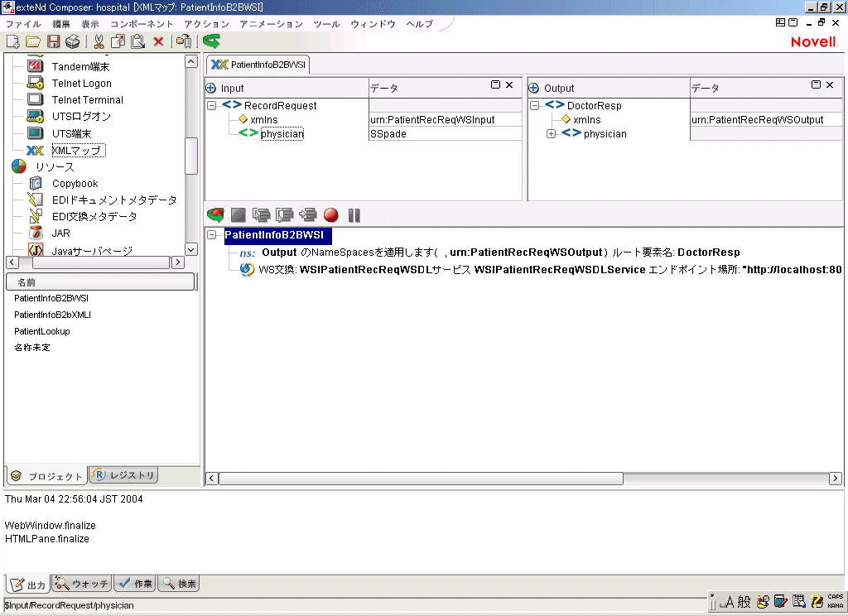The height and width of the screenshot is (616, 848).
Task: Open アクション menu
Action: pyautogui.click(x=206, y=24)
